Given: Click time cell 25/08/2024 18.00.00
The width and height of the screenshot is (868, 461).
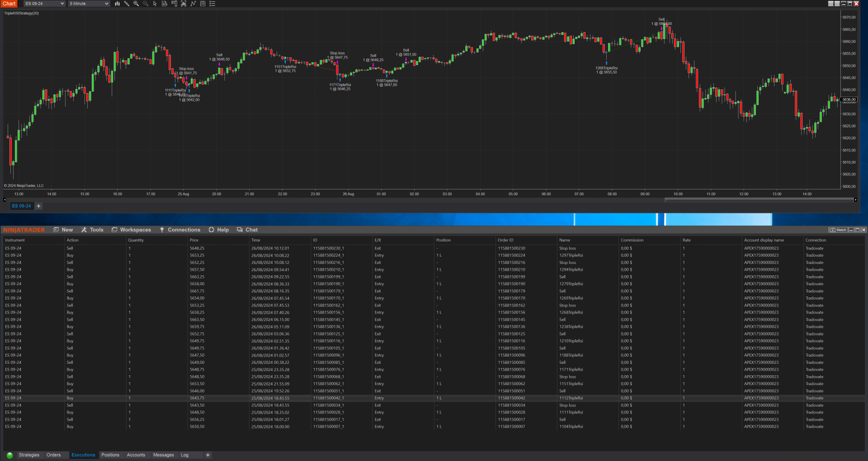Looking at the screenshot, I should pos(270,427).
